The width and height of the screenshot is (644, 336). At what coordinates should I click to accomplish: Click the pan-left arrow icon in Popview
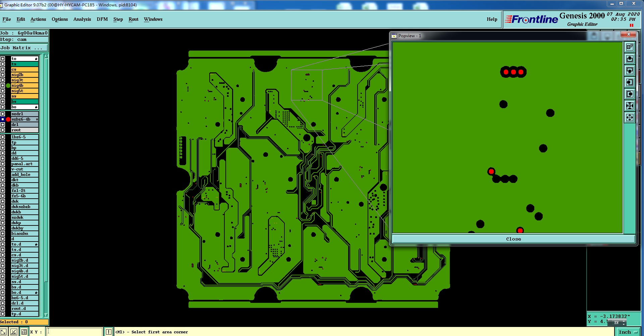click(x=630, y=82)
